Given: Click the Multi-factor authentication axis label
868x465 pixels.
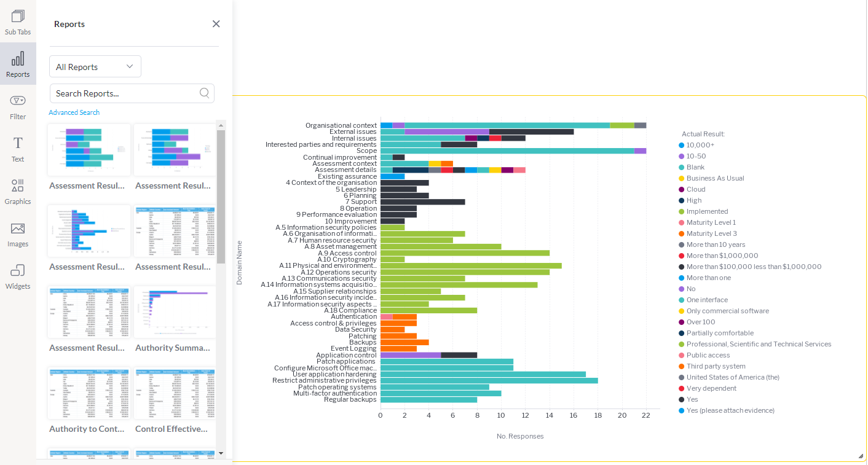Looking at the screenshot, I should tap(335, 393).
